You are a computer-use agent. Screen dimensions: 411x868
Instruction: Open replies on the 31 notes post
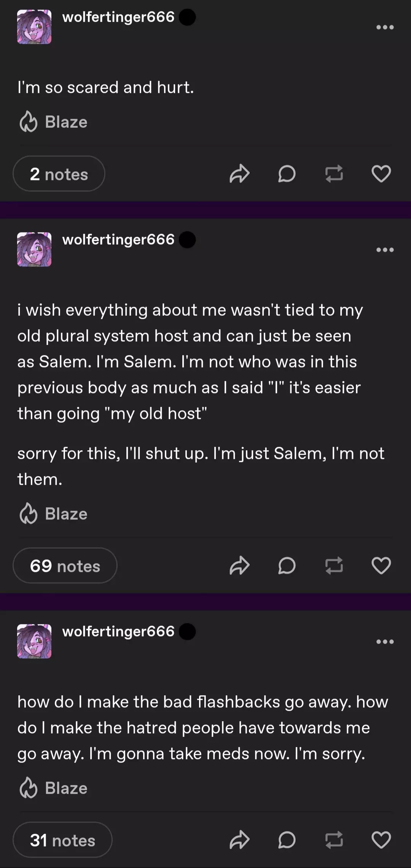tap(287, 840)
